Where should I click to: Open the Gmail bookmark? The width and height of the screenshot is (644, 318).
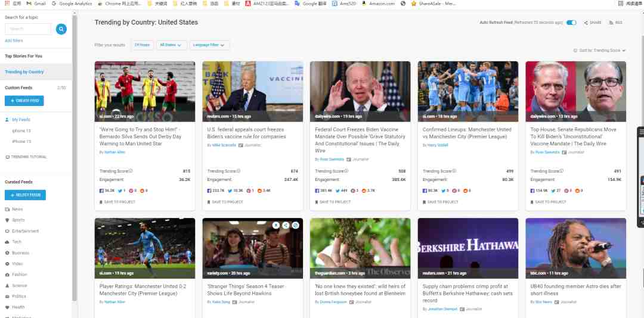pyautogui.click(x=36, y=4)
